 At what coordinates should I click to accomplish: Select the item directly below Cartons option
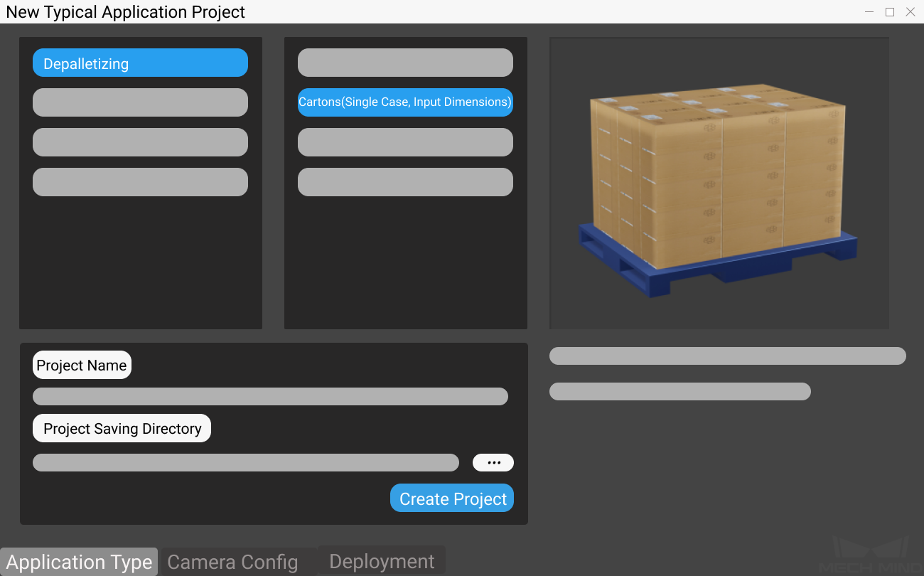tap(405, 142)
